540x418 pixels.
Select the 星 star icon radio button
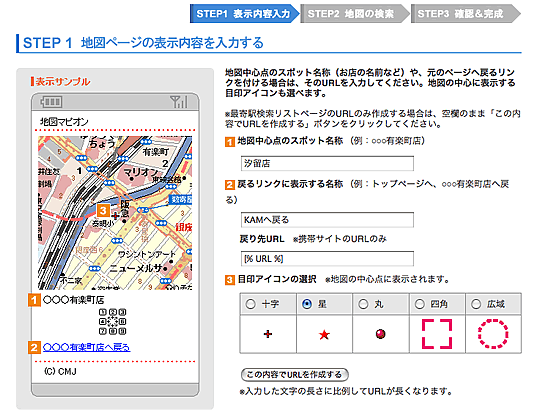coord(307,304)
